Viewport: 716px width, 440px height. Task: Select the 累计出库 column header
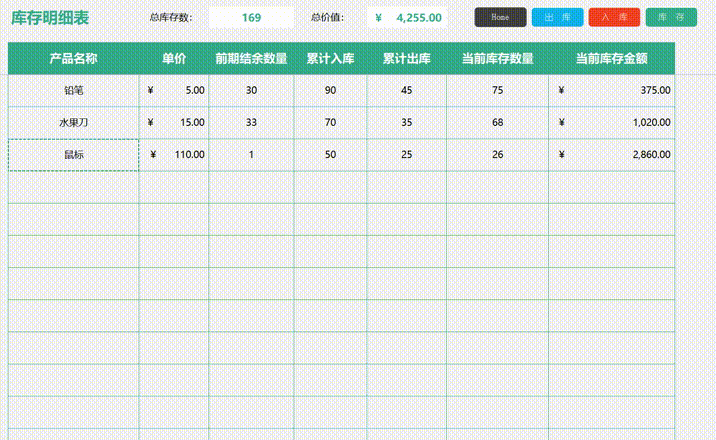point(406,58)
